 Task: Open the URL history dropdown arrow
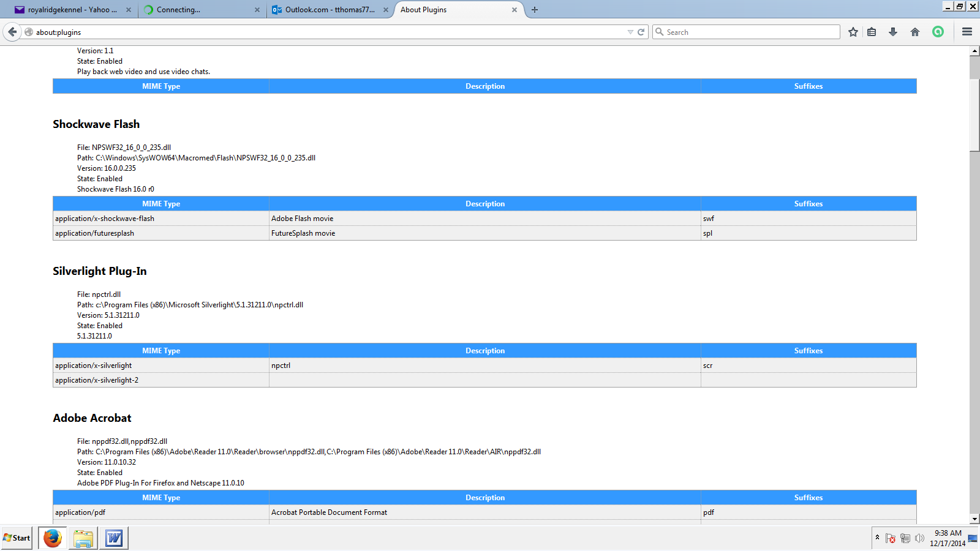coord(630,32)
